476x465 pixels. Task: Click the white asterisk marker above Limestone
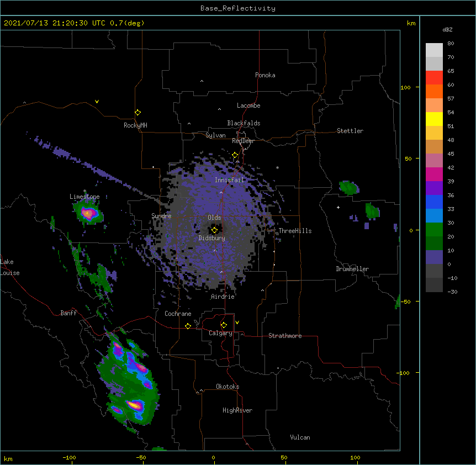[x=84, y=191]
